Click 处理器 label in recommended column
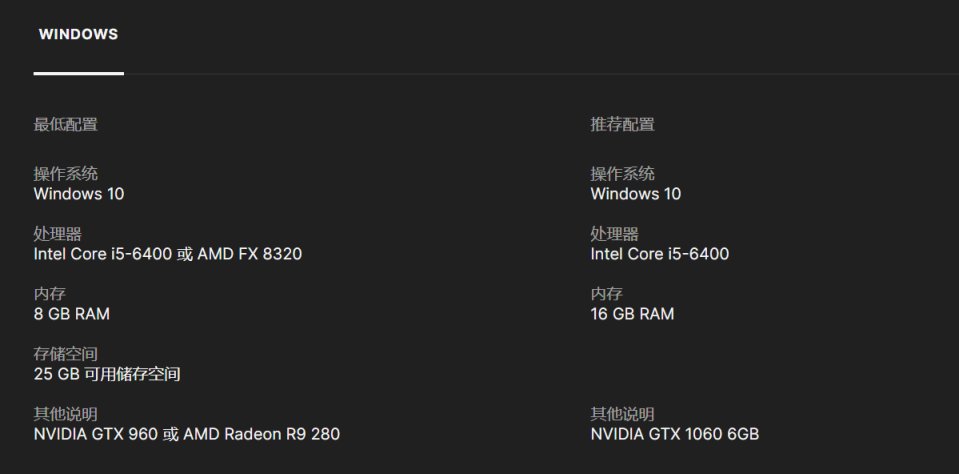 pyautogui.click(x=614, y=234)
